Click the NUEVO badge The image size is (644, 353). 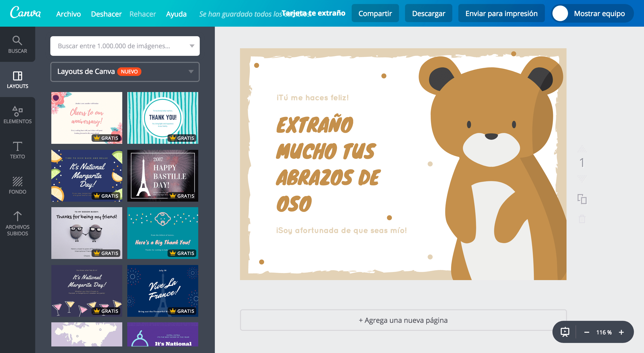coord(129,72)
